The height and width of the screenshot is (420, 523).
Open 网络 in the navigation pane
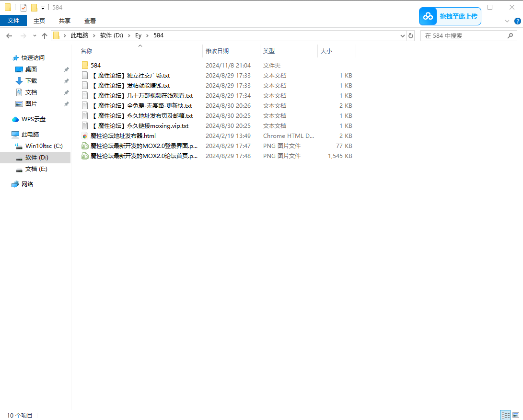27,184
